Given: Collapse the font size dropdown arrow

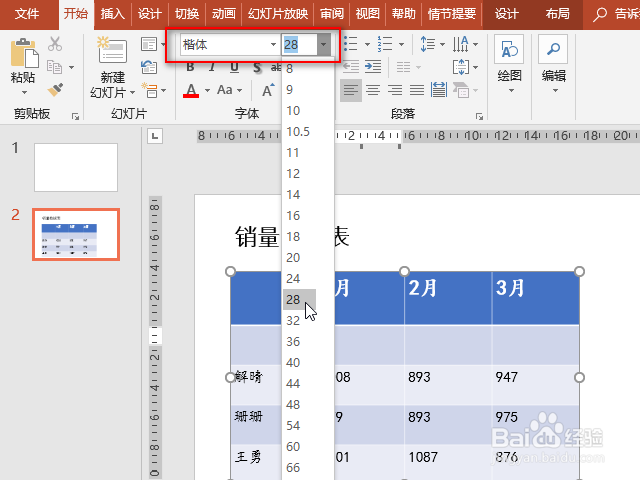Looking at the screenshot, I should coord(323,44).
